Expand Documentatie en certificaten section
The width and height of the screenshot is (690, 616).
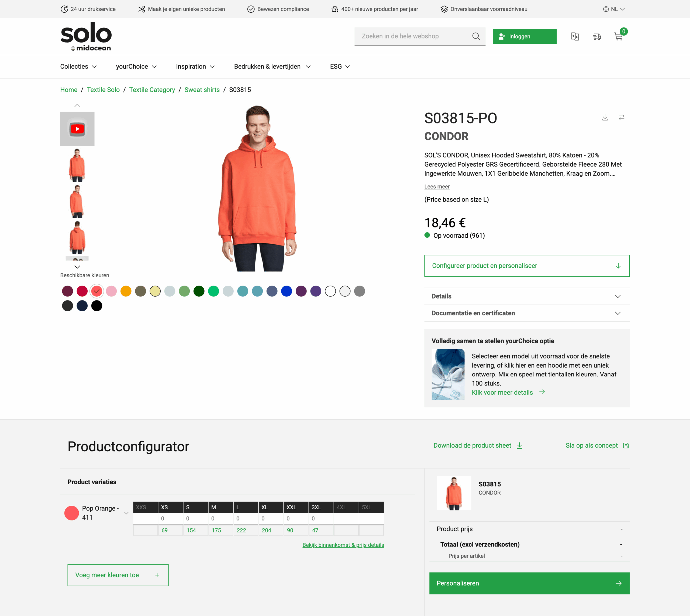pos(527,313)
